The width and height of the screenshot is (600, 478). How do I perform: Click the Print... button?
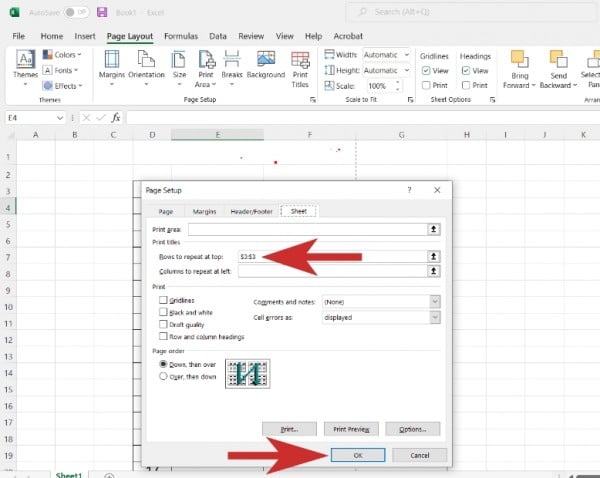[x=289, y=429]
